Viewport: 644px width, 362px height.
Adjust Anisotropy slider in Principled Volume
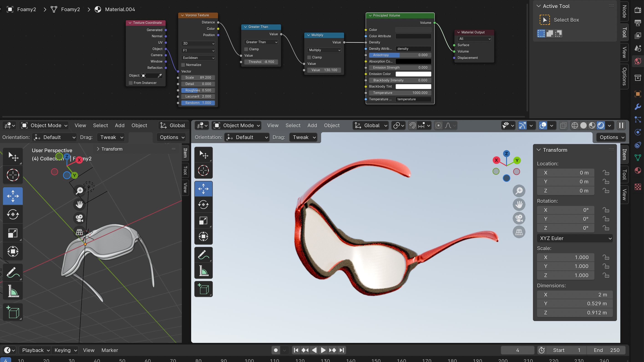tap(400, 55)
